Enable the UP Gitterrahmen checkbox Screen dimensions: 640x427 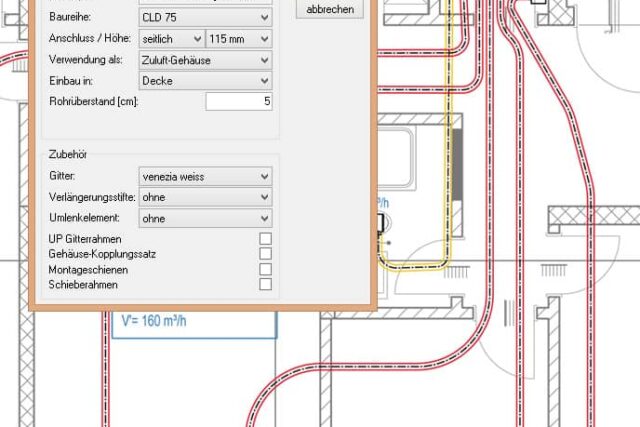[x=265, y=239]
